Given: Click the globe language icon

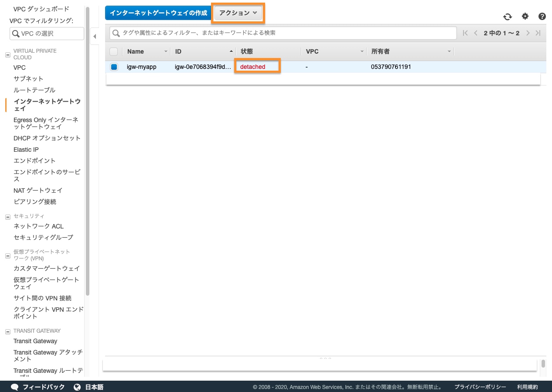Looking at the screenshot, I should coord(77,387).
